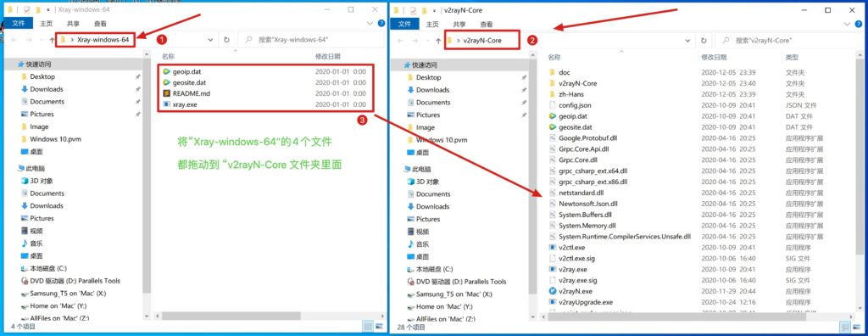Select xray.exe file icon in Xray-windows-64
Screen dimensions: 868x336
(167, 104)
